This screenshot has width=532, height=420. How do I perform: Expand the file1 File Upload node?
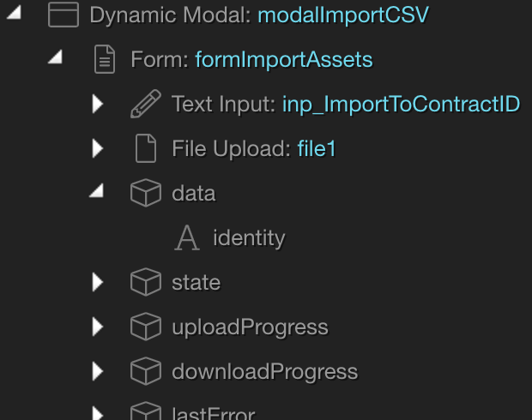click(x=98, y=149)
